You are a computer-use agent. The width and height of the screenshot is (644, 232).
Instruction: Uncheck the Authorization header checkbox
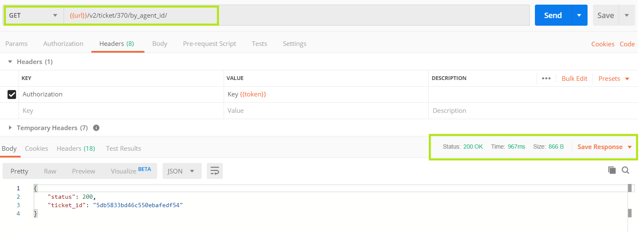pyautogui.click(x=12, y=94)
